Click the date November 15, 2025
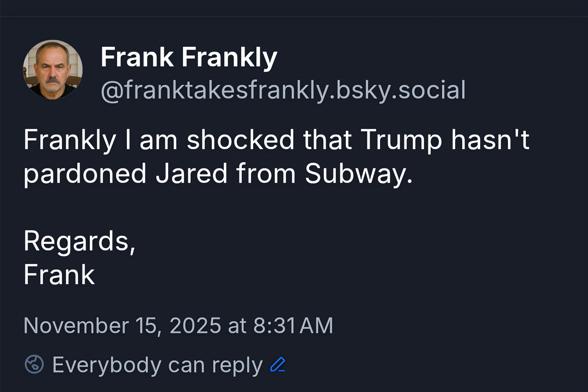This screenshot has width=588, height=392. pos(122,325)
